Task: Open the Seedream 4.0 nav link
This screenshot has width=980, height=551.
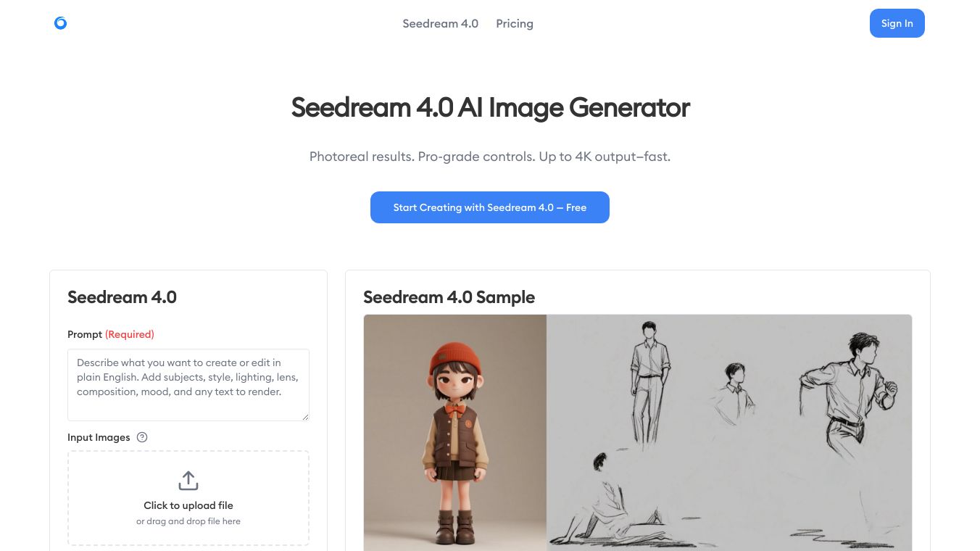Action: 441,23
